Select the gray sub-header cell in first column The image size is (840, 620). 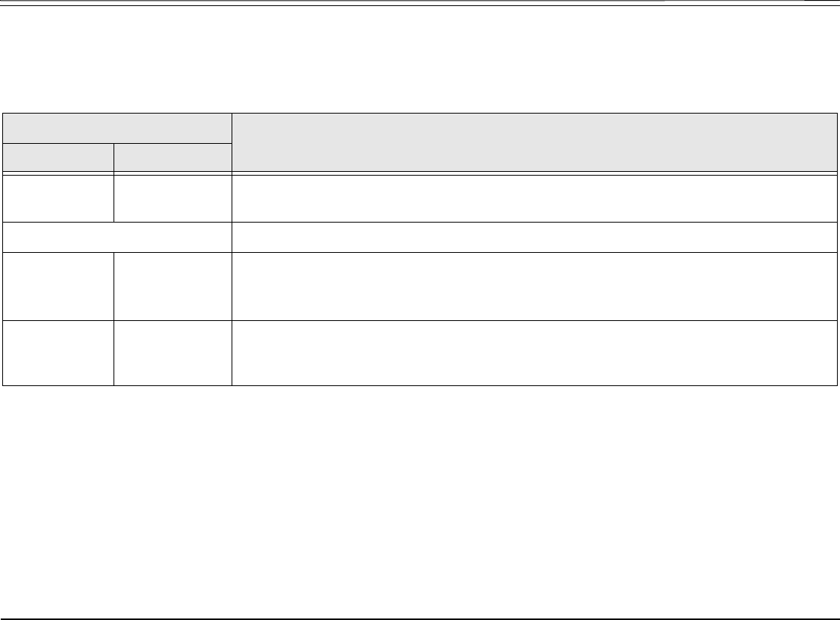pyautogui.click(x=58, y=157)
